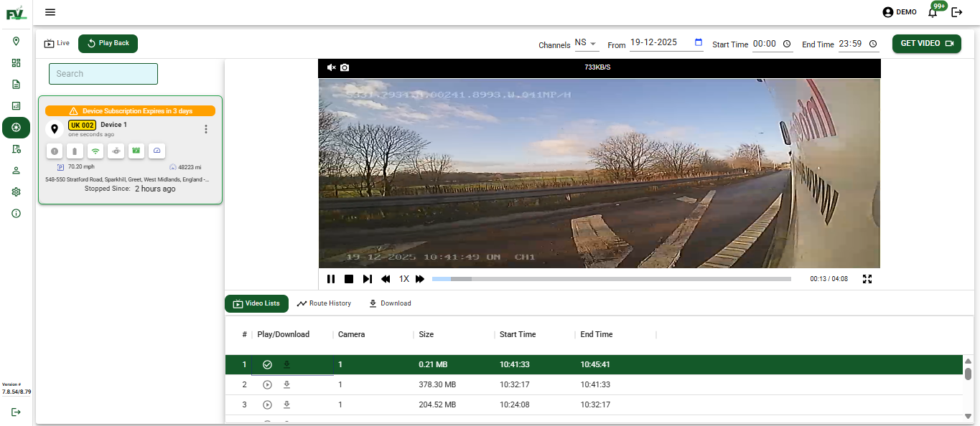Click the video progress seek bar
This screenshot has width=980, height=426.
[x=610, y=279]
